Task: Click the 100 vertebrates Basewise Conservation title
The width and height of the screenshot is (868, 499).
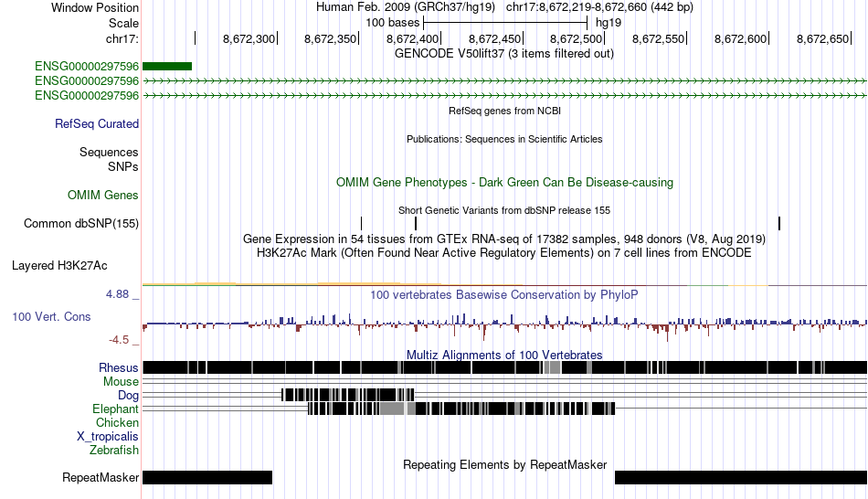Action: [x=504, y=294]
